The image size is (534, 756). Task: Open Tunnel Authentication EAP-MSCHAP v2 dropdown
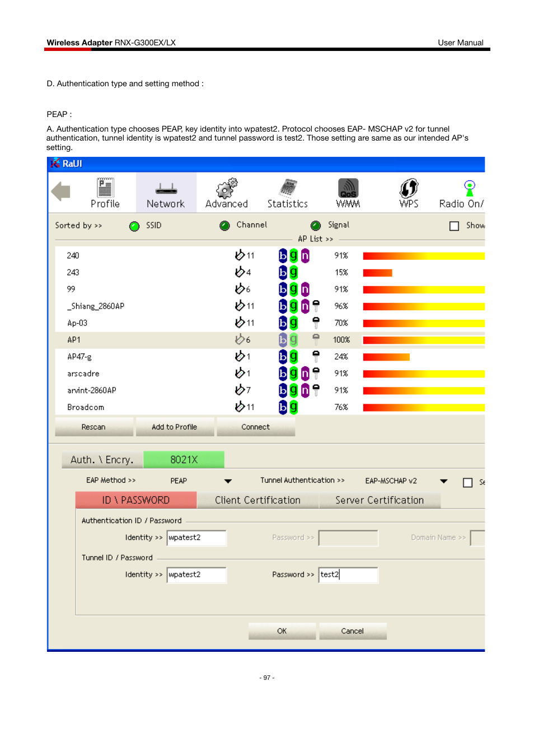(444, 481)
